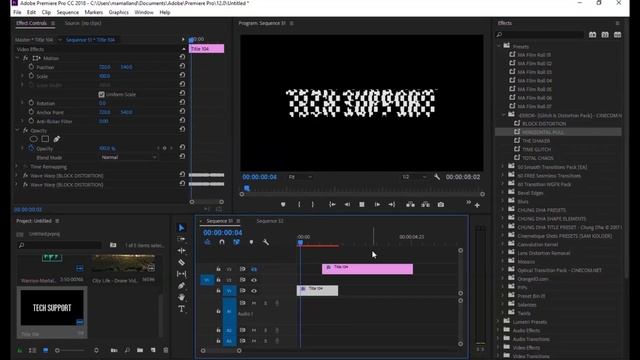Click Extract button in Program monitor
Viewport: 640px width, 360px height.
425,204
